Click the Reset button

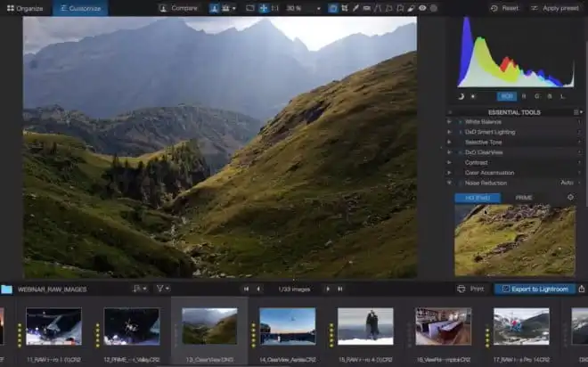point(505,8)
